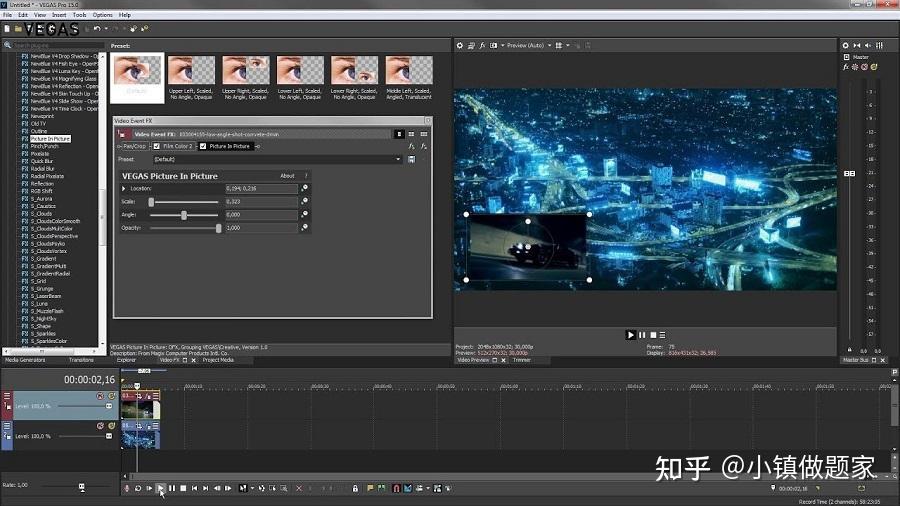Select Picture In Picture in plugin list
Image resolution: width=900 pixels, height=506 pixels.
(50, 139)
